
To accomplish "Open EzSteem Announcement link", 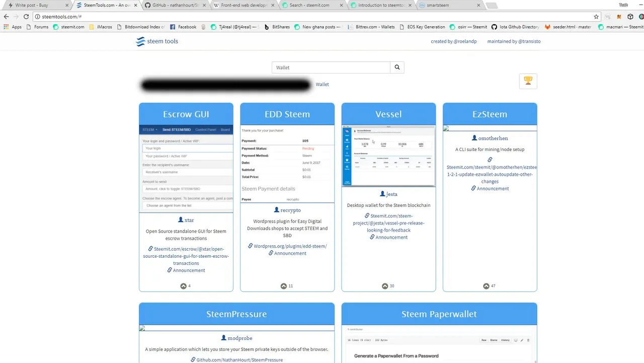I will point(493,188).
